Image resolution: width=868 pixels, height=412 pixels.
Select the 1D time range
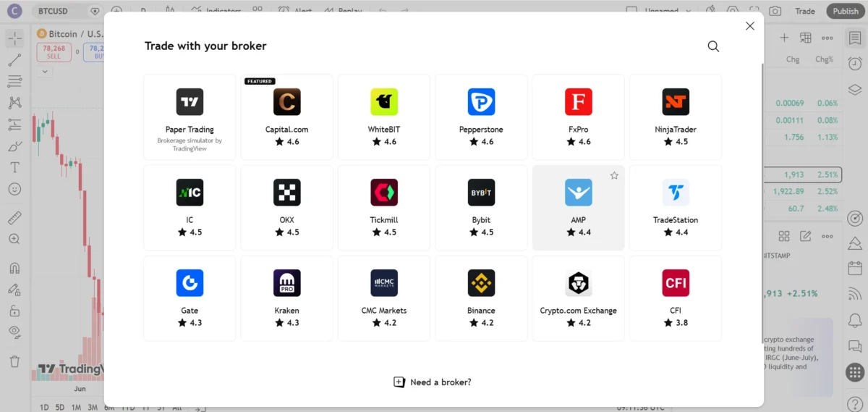pyautogui.click(x=44, y=408)
